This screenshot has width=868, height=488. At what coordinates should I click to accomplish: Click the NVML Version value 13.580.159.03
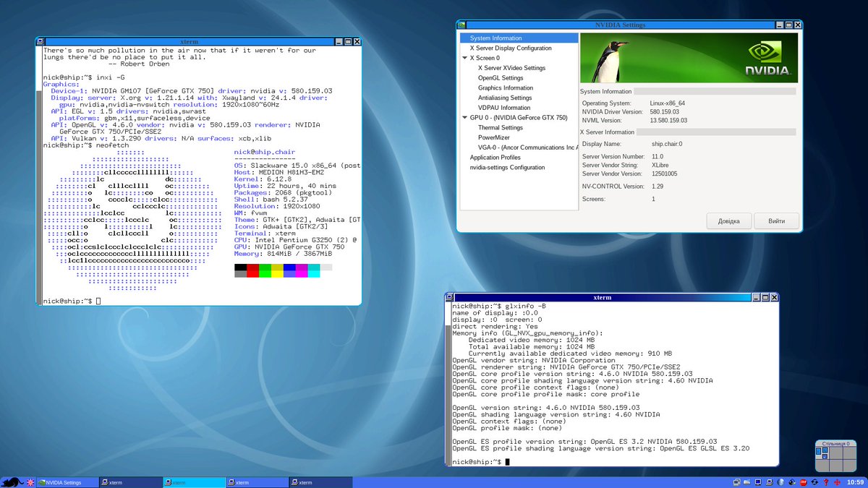pyautogui.click(x=668, y=121)
